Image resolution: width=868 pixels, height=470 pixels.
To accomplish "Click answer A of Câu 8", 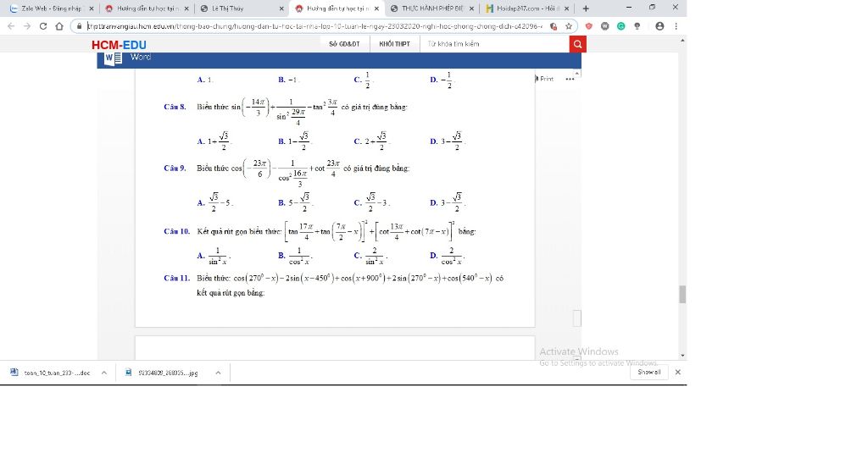I will 214,141.
